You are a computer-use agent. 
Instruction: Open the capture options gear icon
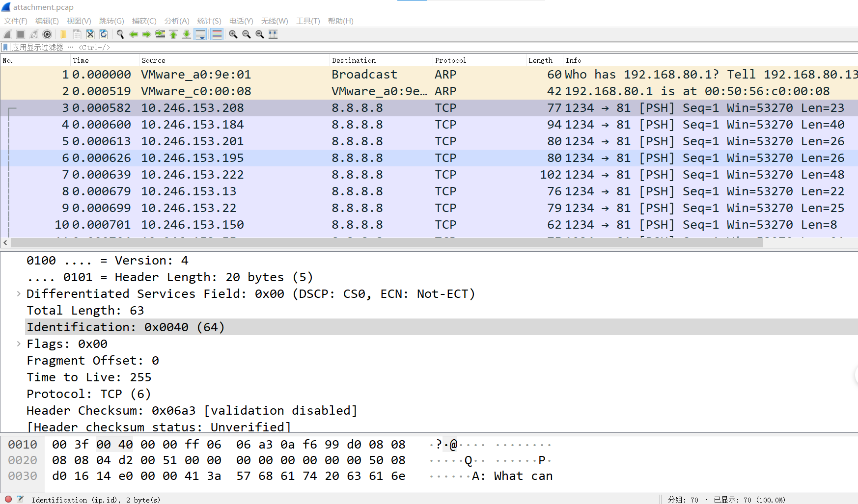pyautogui.click(x=47, y=34)
